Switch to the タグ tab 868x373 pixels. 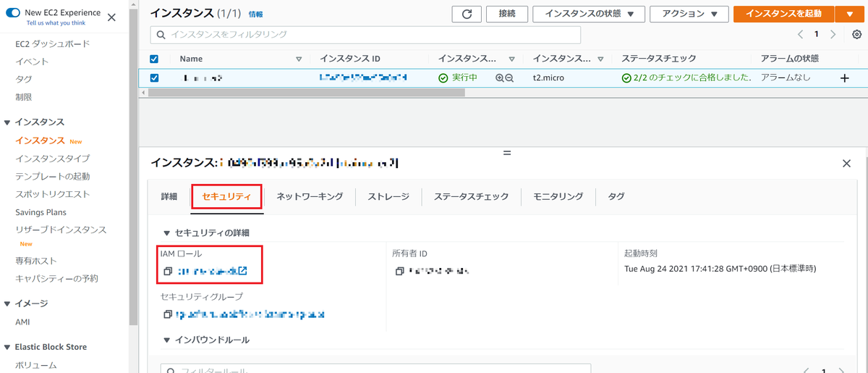[616, 196]
